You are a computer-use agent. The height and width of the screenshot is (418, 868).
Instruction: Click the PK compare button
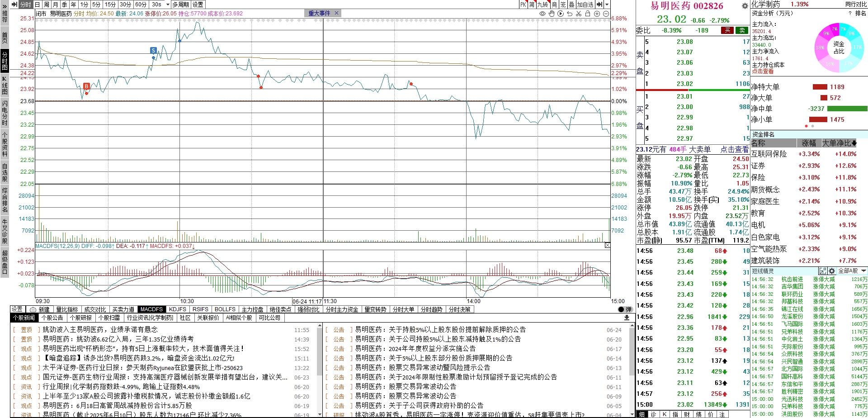coord(523,5)
